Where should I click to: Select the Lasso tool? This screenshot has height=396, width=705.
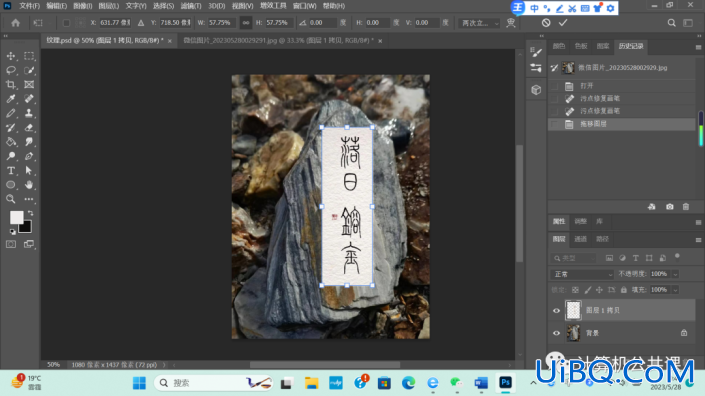pos(11,70)
